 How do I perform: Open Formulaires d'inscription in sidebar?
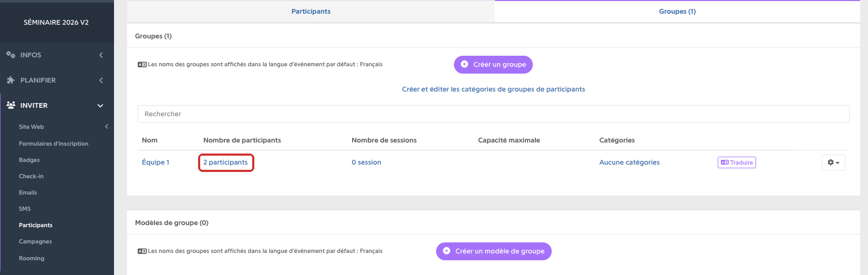pos(54,144)
